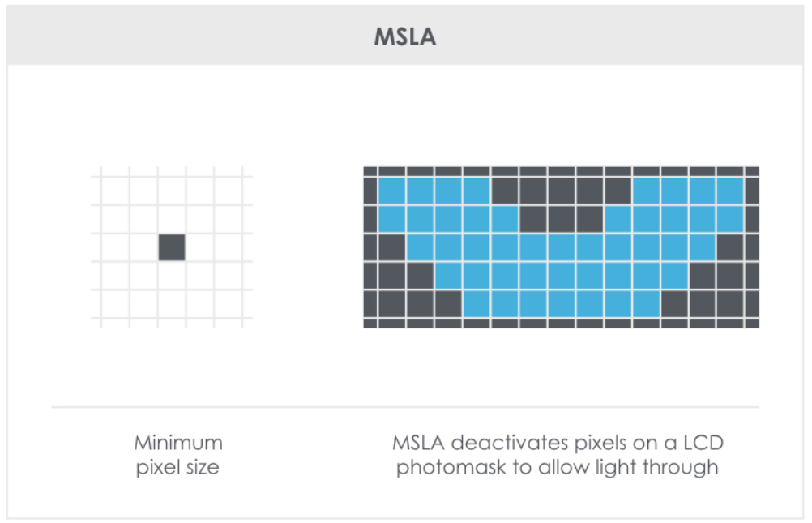Click the top-left empty cell of the small grid
This screenshot has height=523, width=812.
tap(115, 191)
